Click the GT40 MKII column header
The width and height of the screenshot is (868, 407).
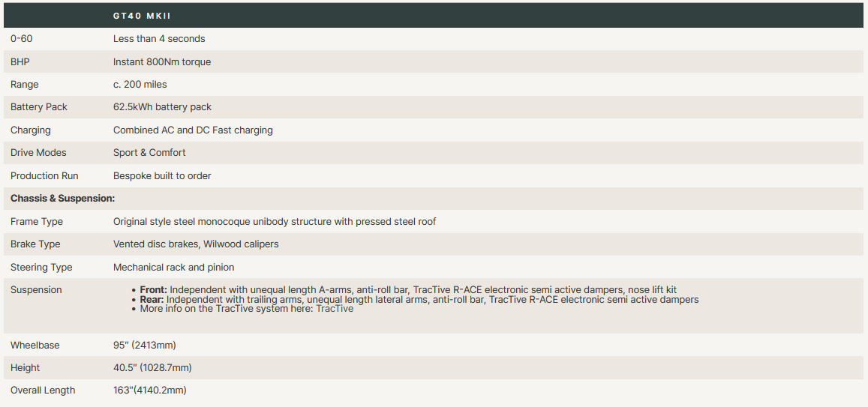(142, 16)
